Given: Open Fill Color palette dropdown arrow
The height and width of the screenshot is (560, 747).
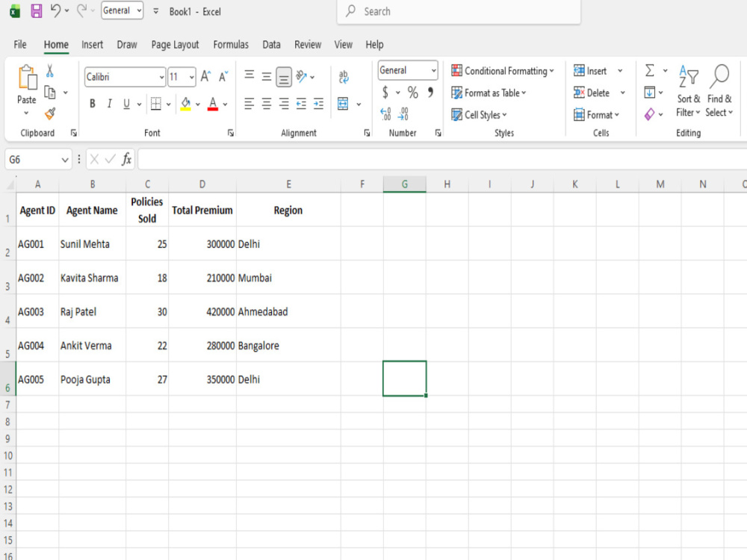Looking at the screenshot, I should (198, 105).
